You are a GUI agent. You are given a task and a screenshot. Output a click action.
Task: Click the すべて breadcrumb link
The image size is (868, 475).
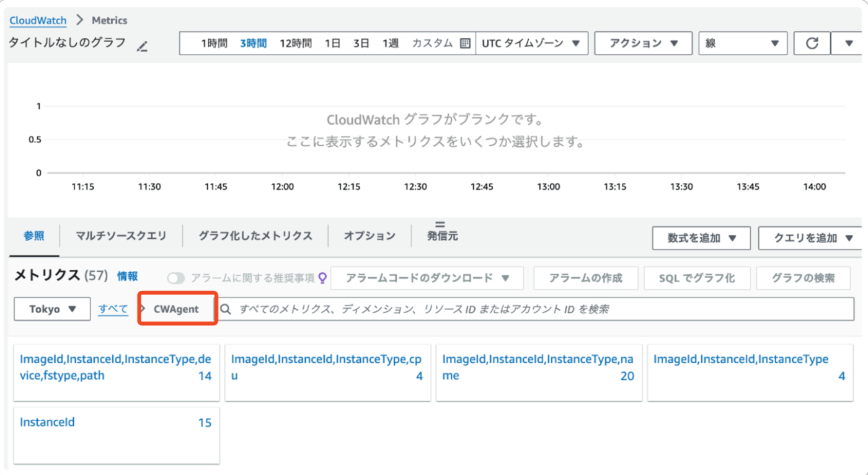(113, 309)
